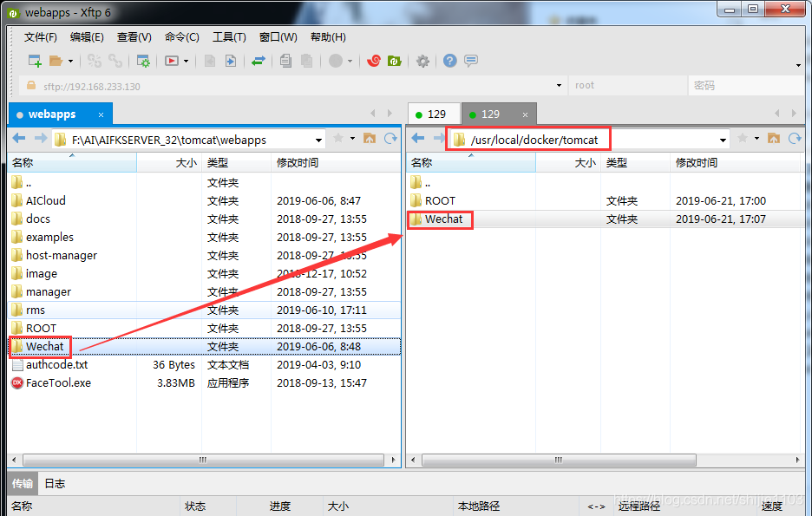812x516 pixels.
Task: Open Help with the question mark icon
Action: (450, 61)
